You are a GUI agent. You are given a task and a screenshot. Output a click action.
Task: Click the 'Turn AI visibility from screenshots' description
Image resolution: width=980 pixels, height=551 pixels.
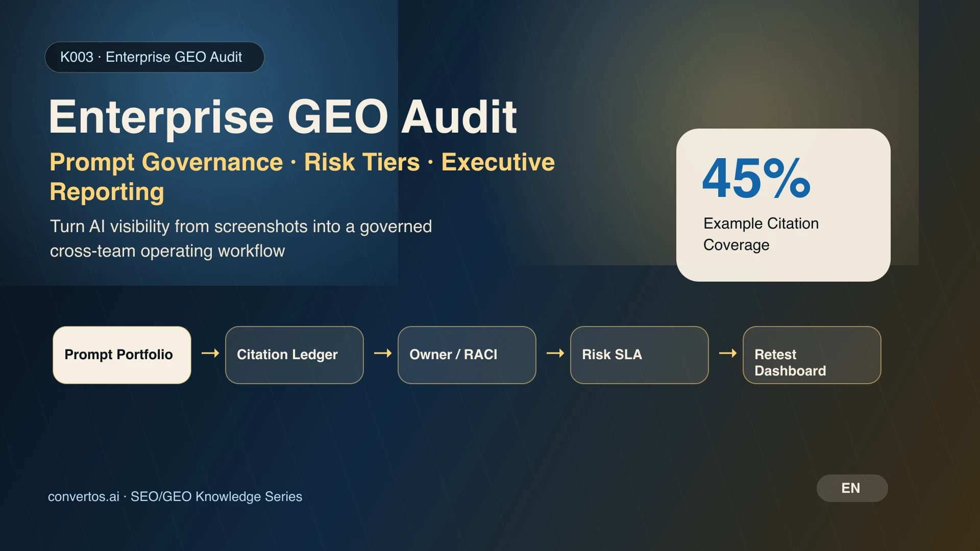coord(241,238)
